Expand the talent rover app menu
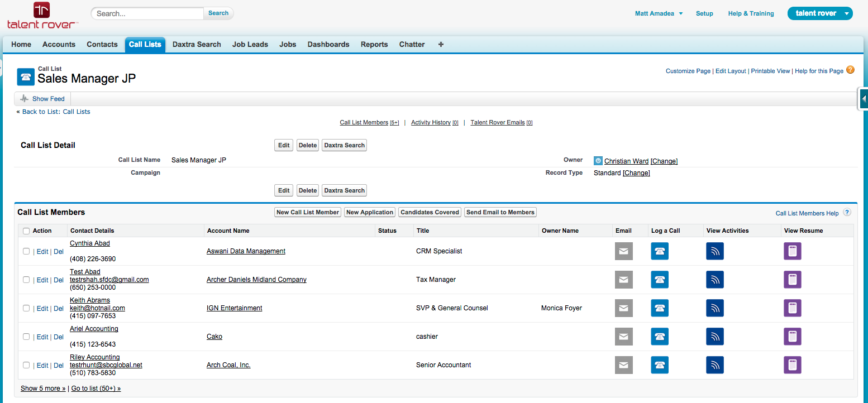Screen dimensions: 868x403 [820, 13]
